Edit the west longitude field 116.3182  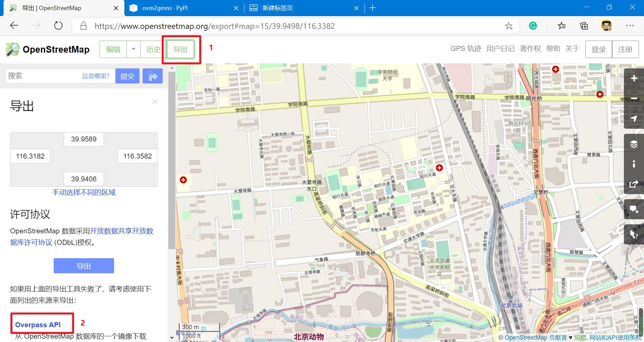(30, 156)
